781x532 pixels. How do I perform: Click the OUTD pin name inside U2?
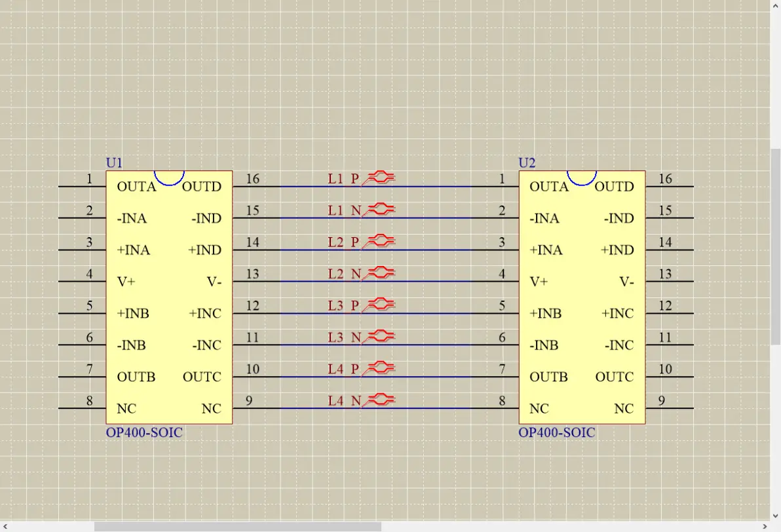pos(614,187)
